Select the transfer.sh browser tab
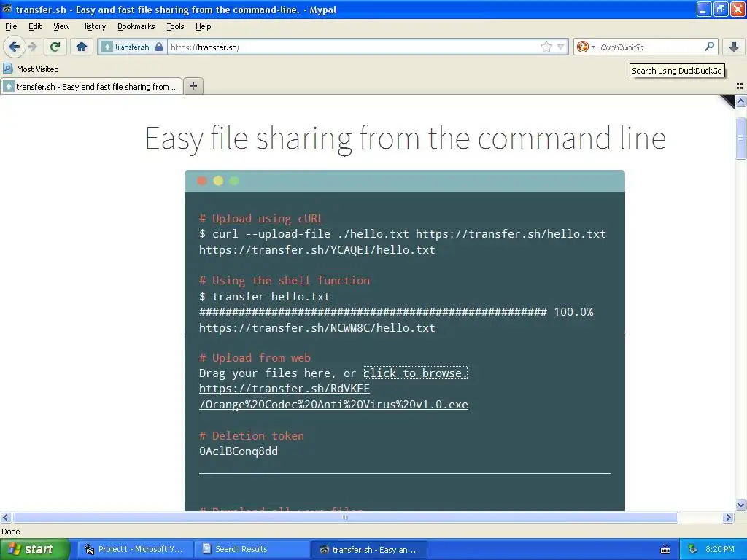This screenshot has width=747, height=560. click(91, 86)
